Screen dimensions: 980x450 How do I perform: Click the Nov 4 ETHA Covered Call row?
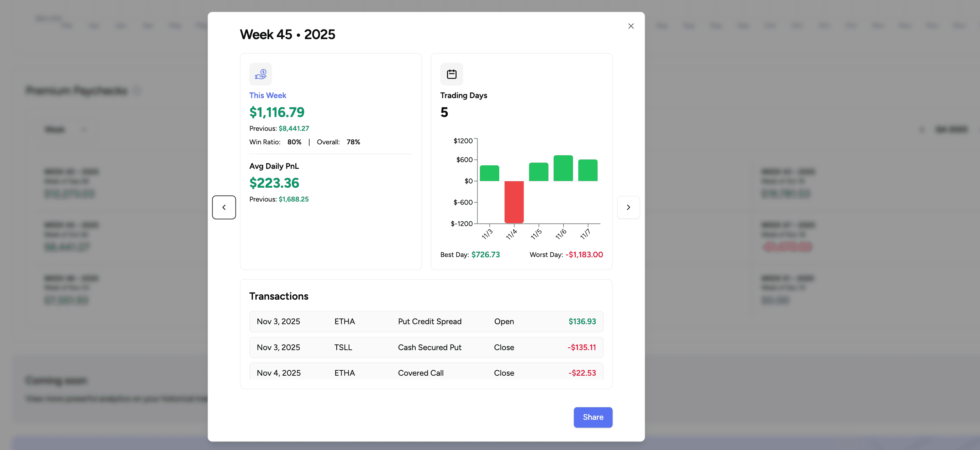426,373
